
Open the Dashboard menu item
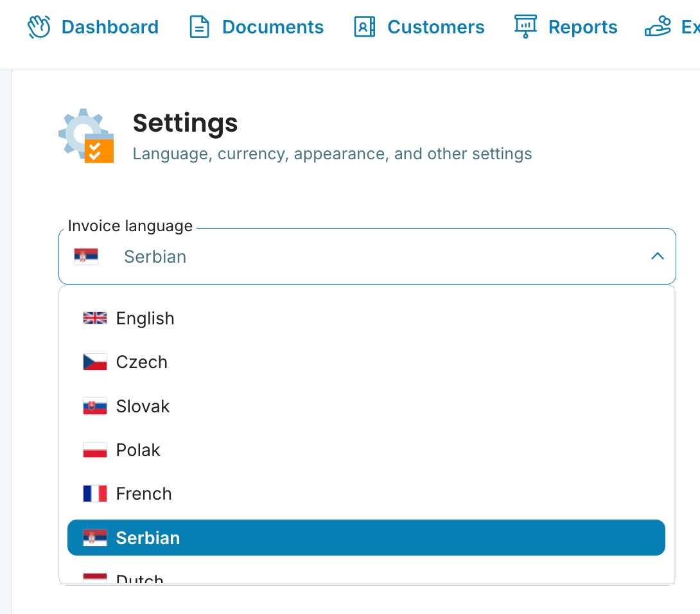[x=110, y=27]
